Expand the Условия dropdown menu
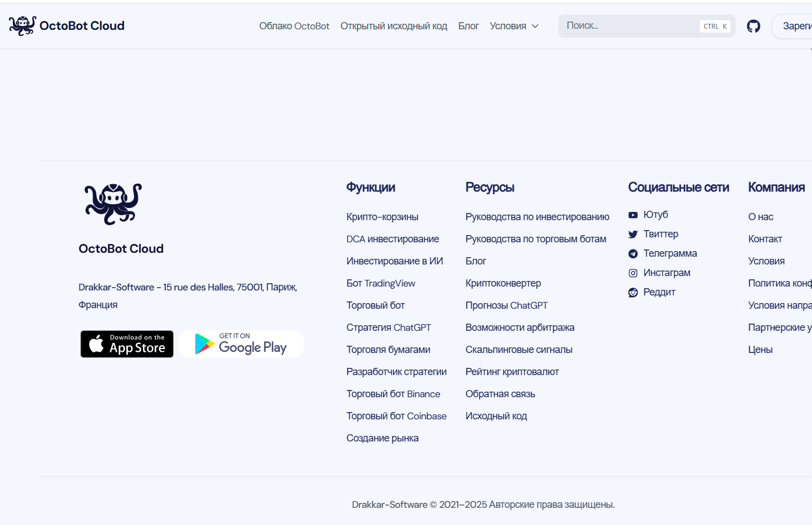 [514, 26]
